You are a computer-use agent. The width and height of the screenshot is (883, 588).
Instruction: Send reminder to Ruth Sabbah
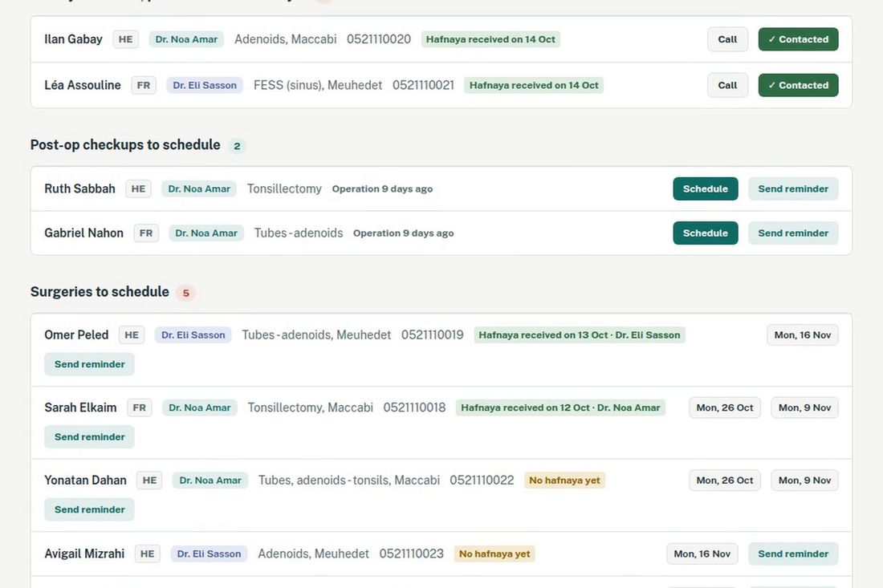[x=793, y=189]
